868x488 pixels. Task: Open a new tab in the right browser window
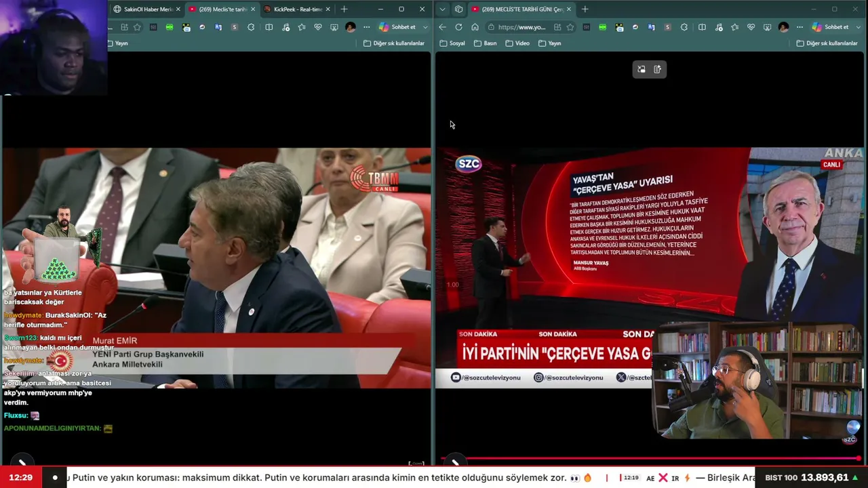tap(585, 9)
